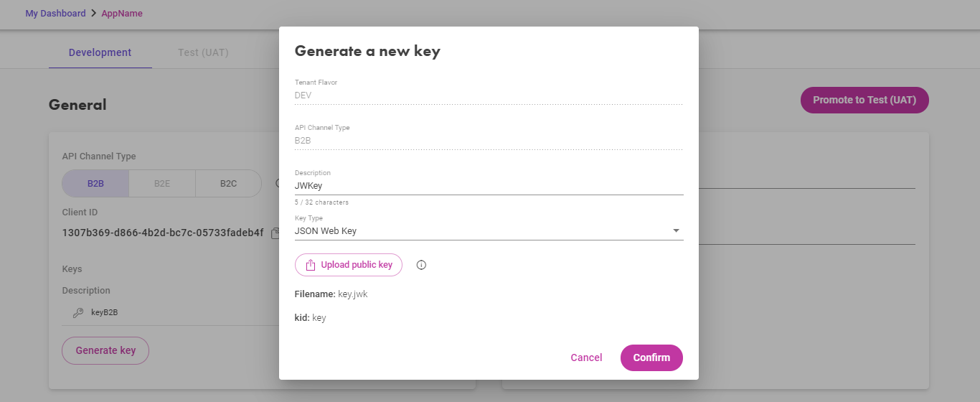The image size is (980, 402).
Task: Select the B2E channel type option
Action: click(x=162, y=183)
